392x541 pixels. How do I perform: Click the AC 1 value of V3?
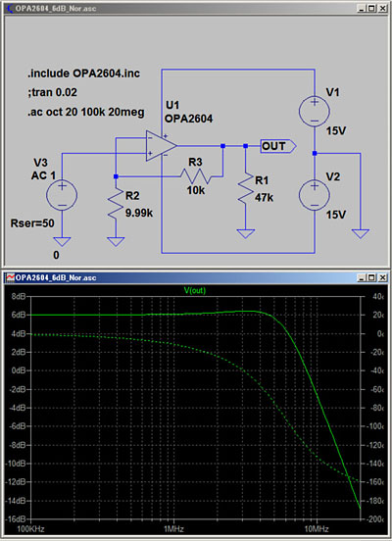coord(43,175)
